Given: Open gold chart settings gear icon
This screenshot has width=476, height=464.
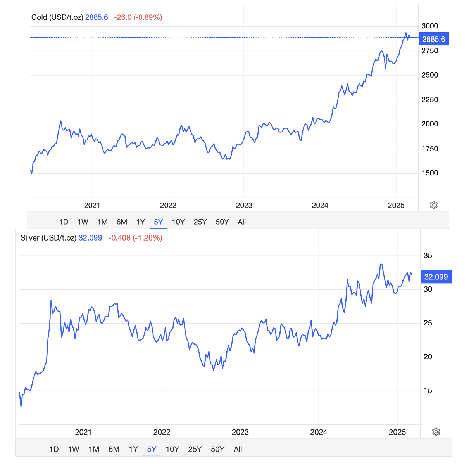Looking at the screenshot, I should point(434,205).
